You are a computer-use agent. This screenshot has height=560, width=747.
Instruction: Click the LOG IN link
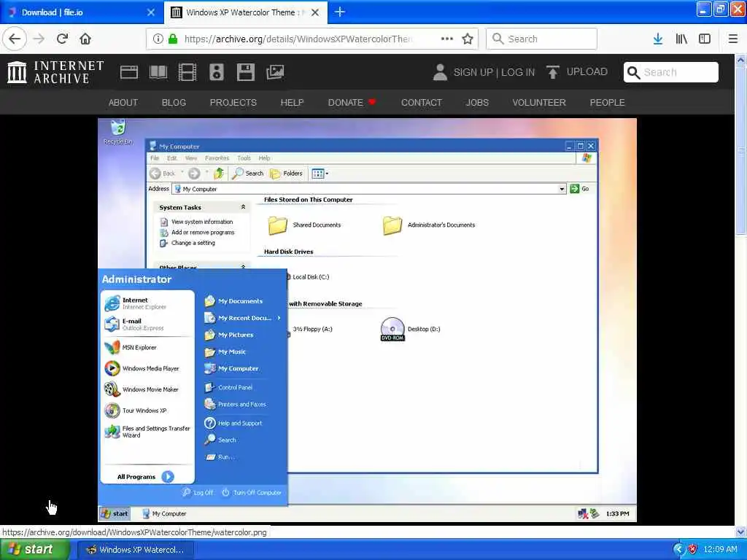click(518, 72)
